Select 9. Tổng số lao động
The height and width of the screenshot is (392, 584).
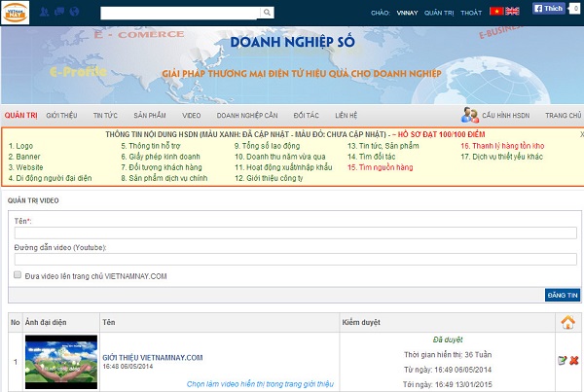(x=267, y=146)
